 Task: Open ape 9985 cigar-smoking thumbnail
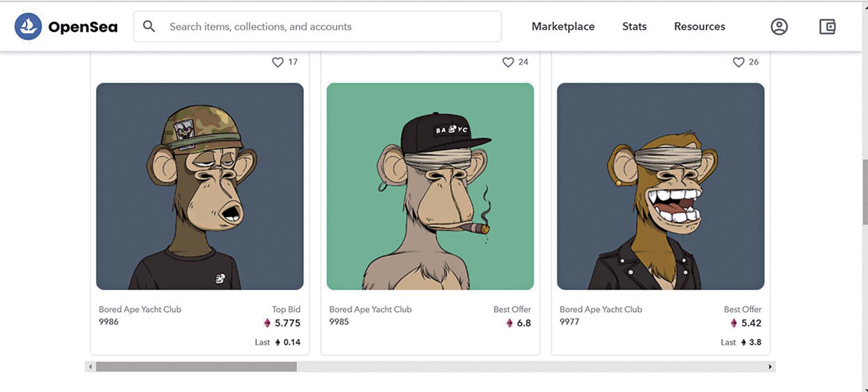(430, 186)
